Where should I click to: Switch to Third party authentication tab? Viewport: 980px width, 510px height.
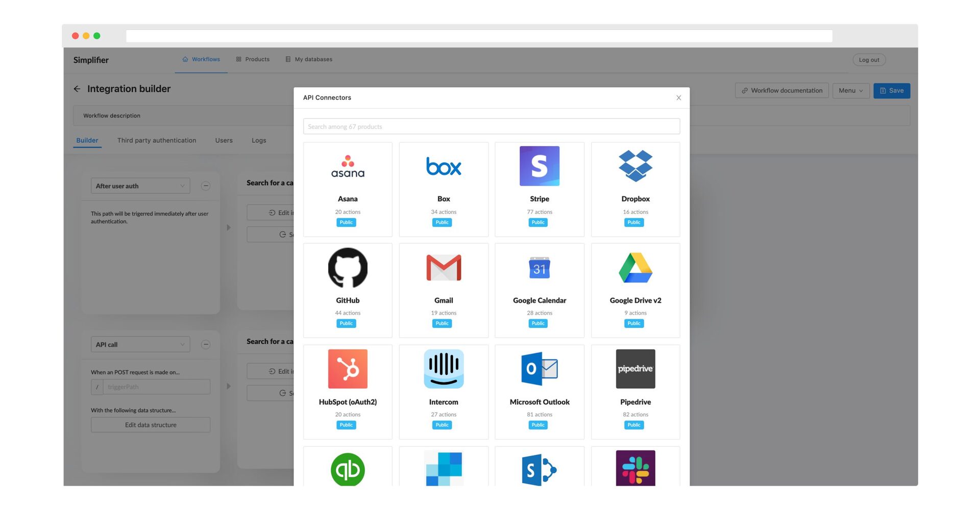pyautogui.click(x=157, y=140)
